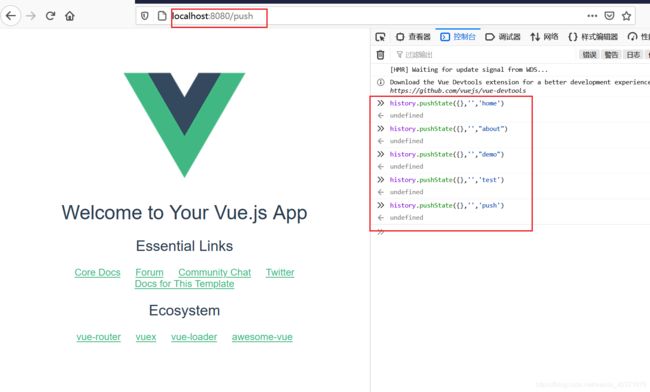Switch to the 查看器 Inspector tab
The width and height of the screenshot is (650, 392).
click(413, 37)
